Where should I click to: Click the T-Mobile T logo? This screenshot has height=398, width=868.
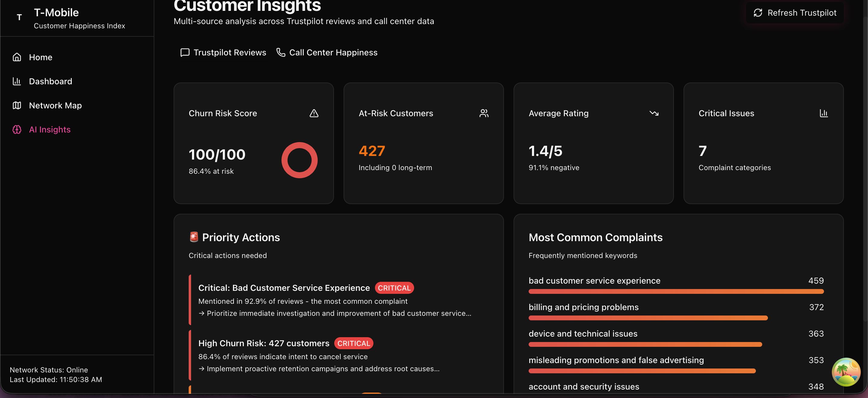pyautogui.click(x=19, y=17)
